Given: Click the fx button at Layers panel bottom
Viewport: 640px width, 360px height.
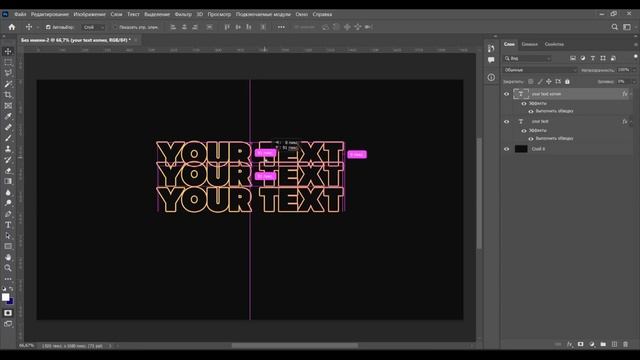Looking at the screenshot, I should (x=569, y=344).
